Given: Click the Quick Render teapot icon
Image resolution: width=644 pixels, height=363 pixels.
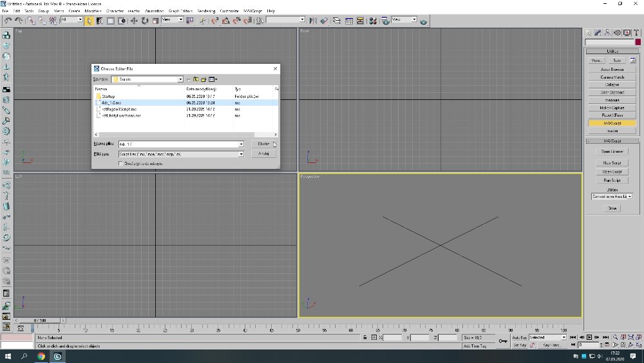Looking at the screenshot, I should (x=423, y=21).
